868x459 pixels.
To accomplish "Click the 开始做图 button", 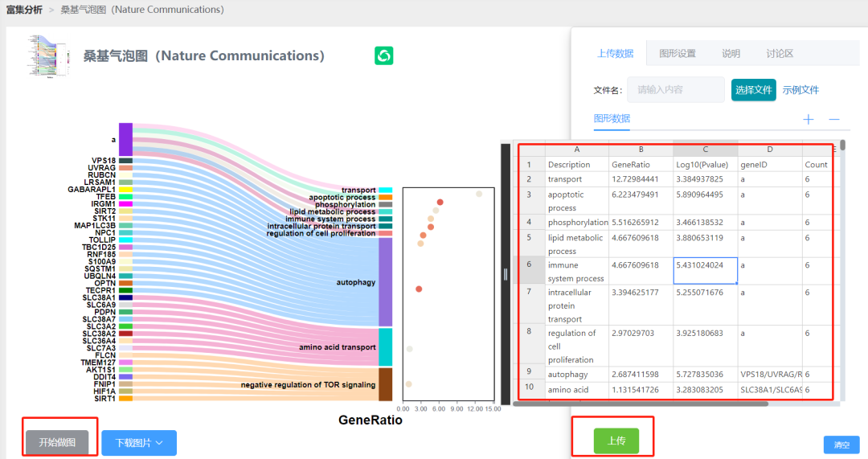I will click(58, 442).
